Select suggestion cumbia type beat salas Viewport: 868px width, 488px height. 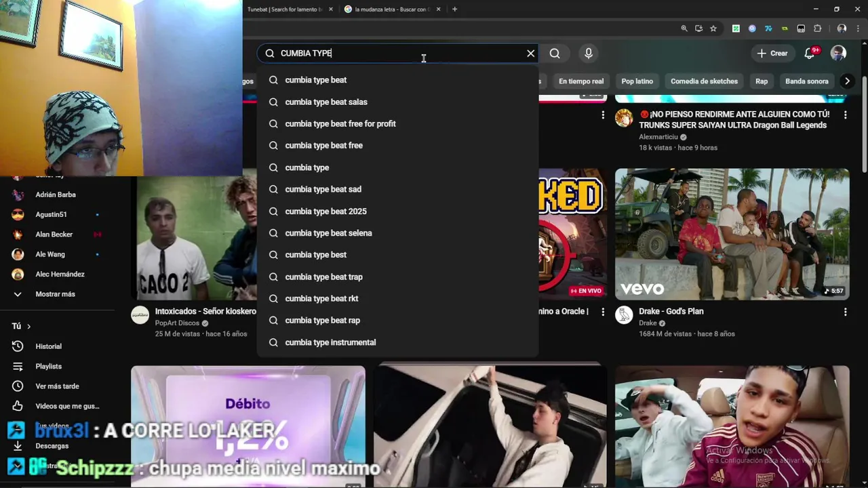(397, 102)
